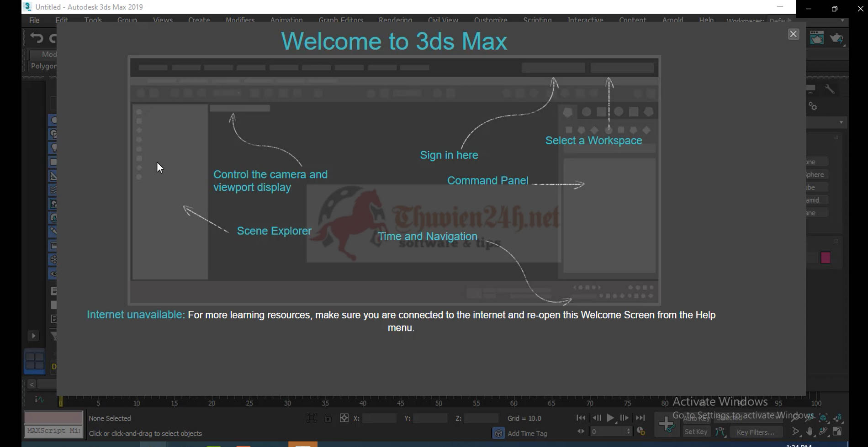
Task: Click the gears icon in command panel
Action: click(x=813, y=106)
